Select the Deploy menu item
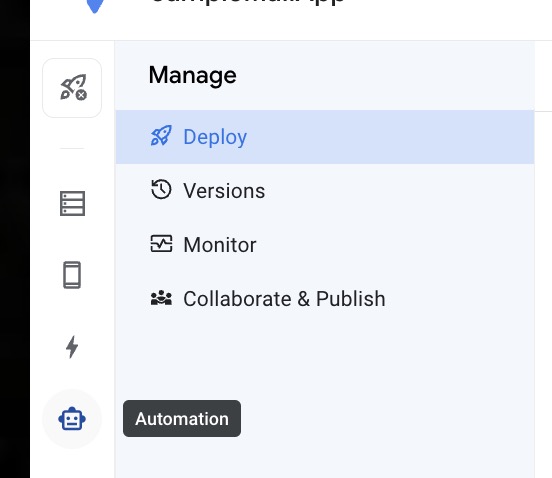This screenshot has height=478, width=552. pos(325,137)
